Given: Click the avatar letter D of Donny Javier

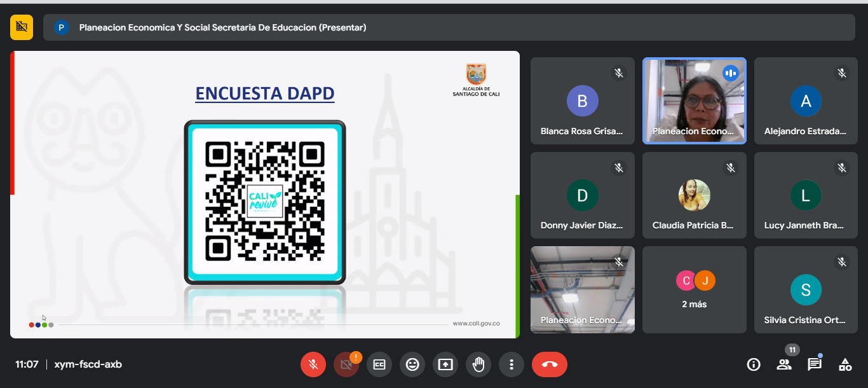Looking at the screenshot, I should [x=583, y=195].
